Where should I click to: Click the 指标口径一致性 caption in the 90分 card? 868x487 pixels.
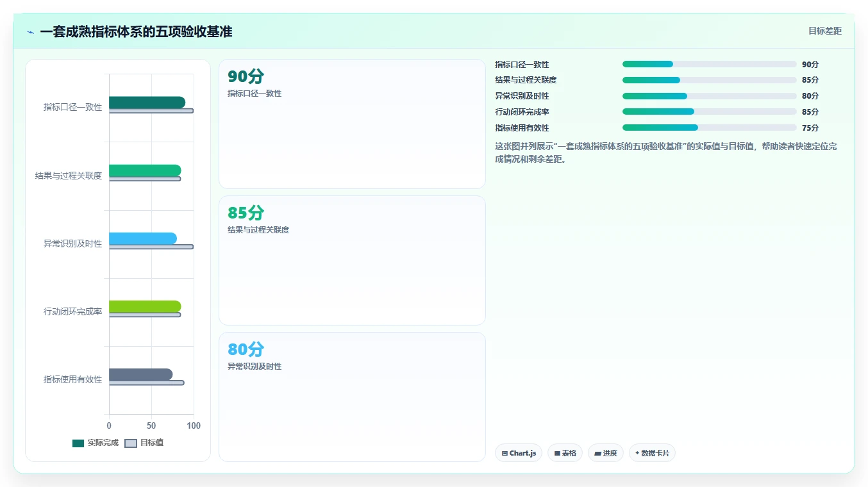[255, 94]
